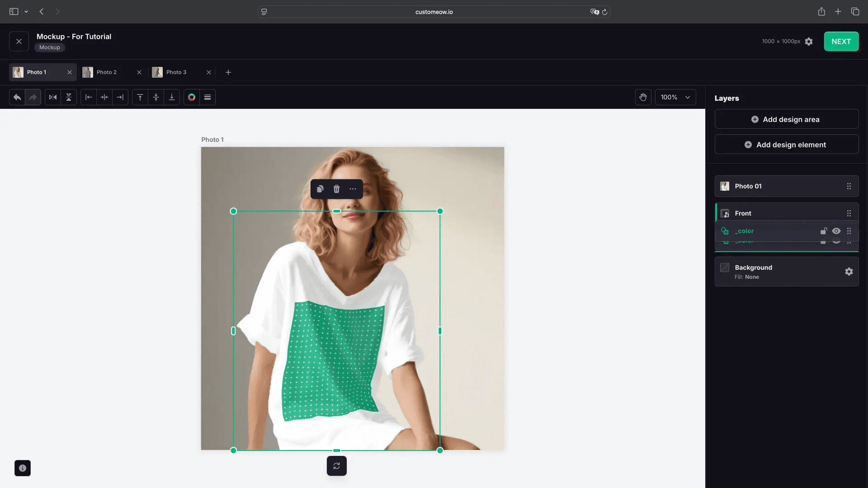Click the NEXT button

point(841,42)
